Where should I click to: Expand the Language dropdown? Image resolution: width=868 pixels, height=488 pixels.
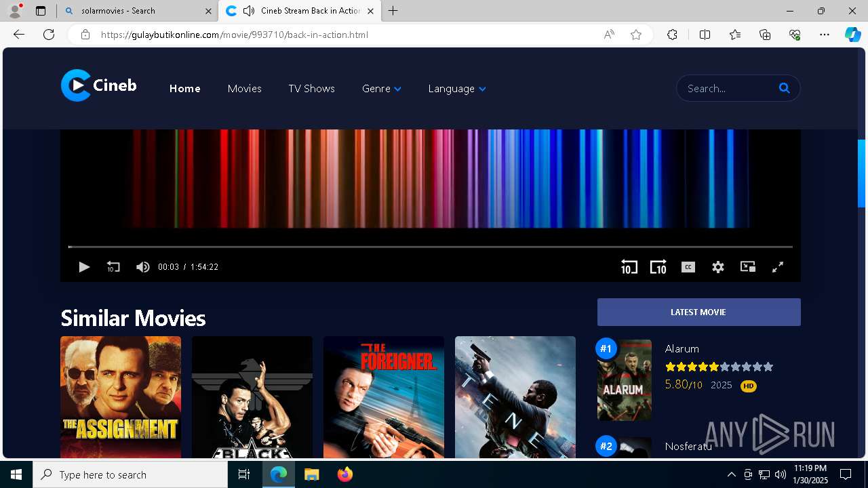(457, 89)
